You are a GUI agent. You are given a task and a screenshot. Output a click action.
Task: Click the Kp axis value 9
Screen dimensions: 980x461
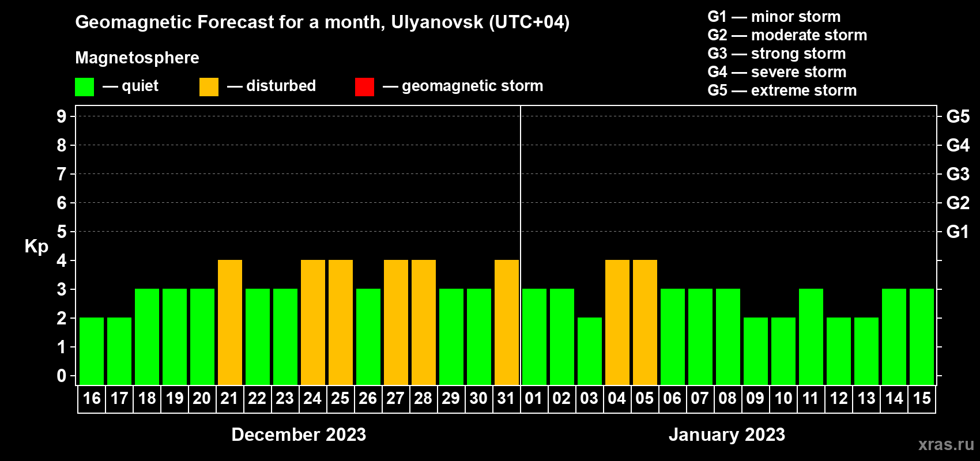tap(62, 116)
